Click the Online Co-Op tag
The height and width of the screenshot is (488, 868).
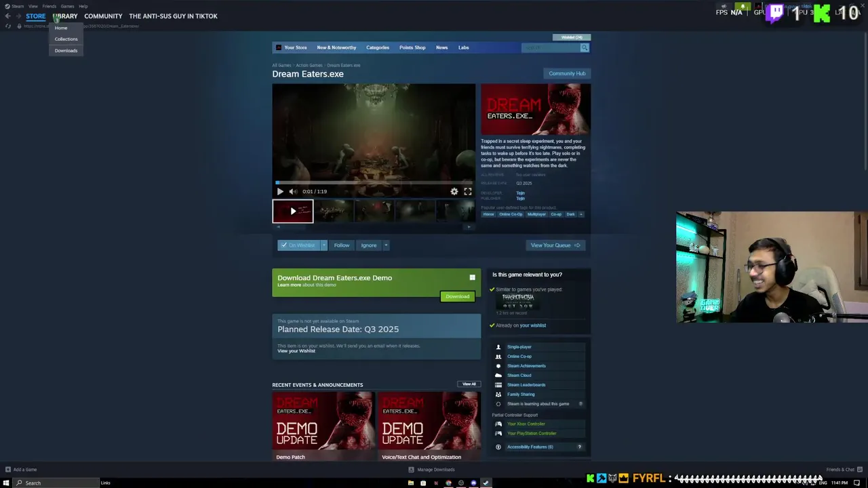coord(511,214)
